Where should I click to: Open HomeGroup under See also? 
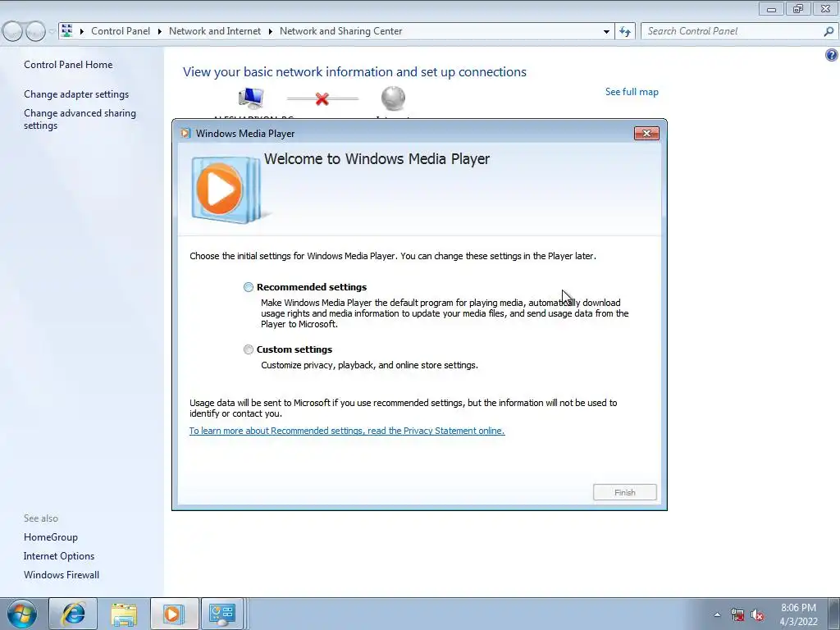[x=50, y=537]
